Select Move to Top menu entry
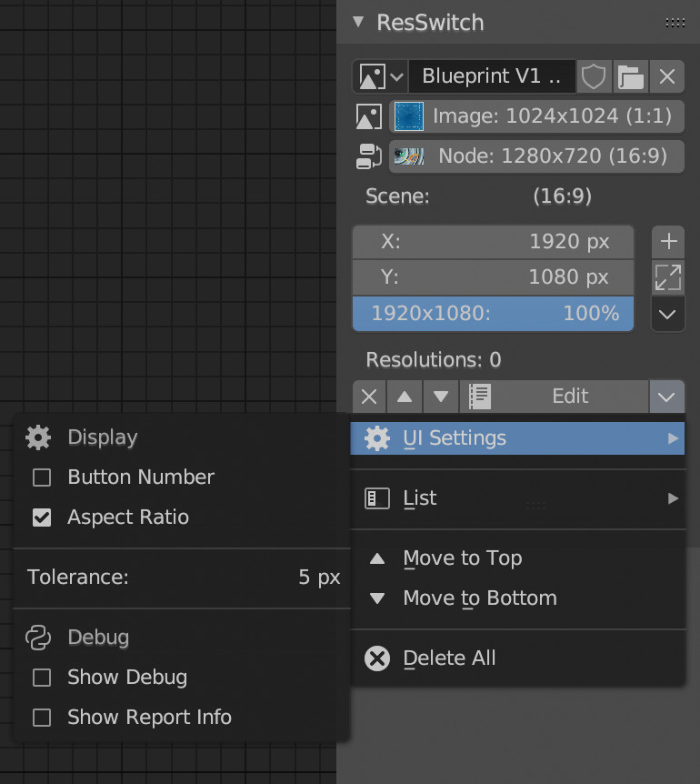Viewport: 700px width, 784px height. click(462, 558)
